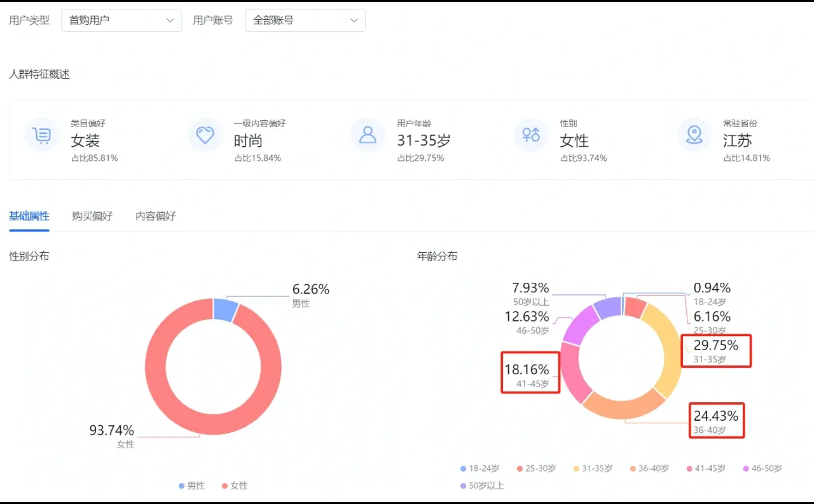Click the location pin icon on 常驻省份 card

point(694,135)
